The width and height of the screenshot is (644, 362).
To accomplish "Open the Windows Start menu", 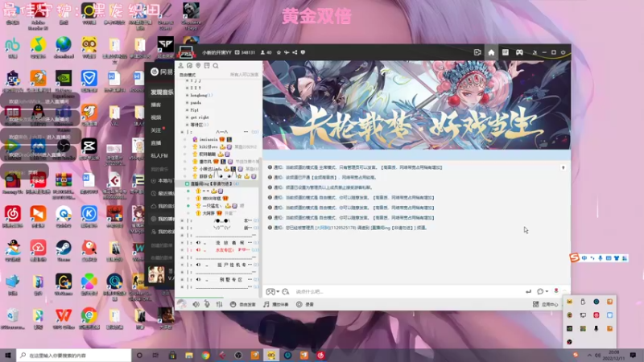I will coord(8,355).
